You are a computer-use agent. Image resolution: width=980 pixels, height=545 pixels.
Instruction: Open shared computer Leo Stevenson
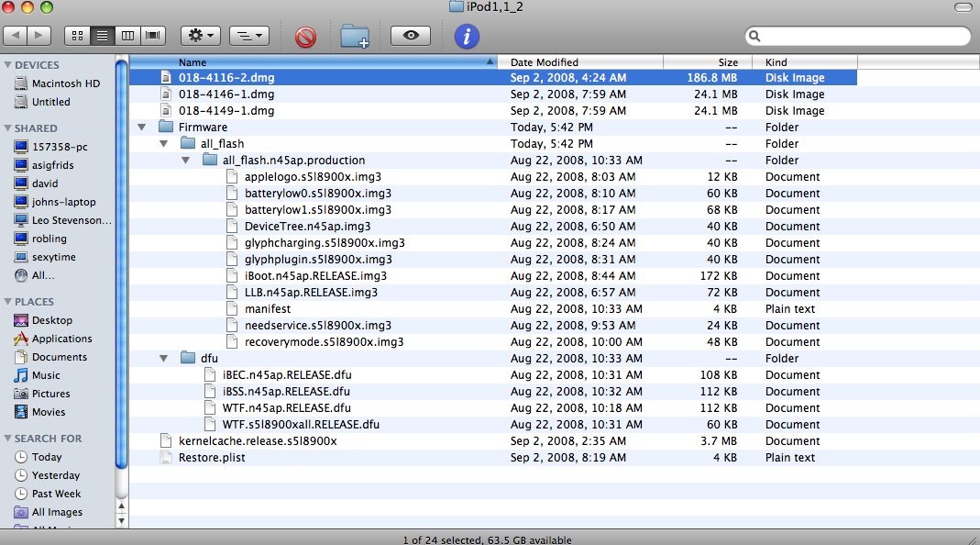[63, 220]
